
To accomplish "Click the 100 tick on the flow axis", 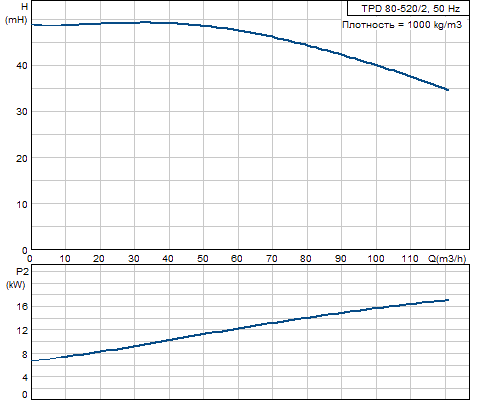I will (x=376, y=258).
